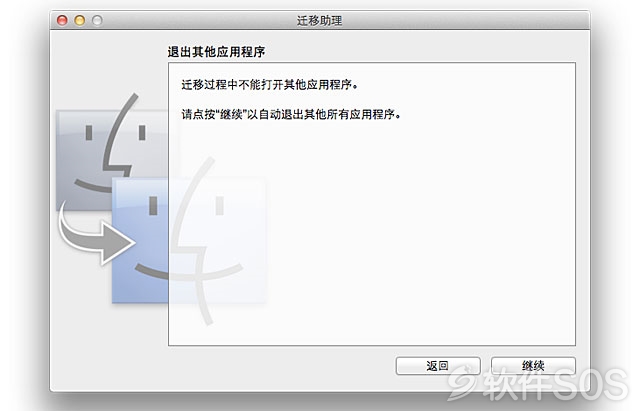Click the faded Finder face inside pane

coord(217,241)
